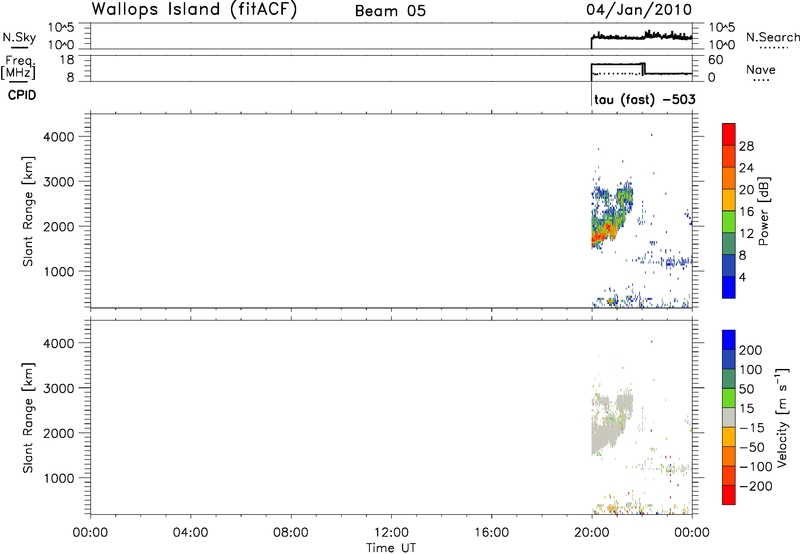This screenshot has height=554, width=800.
Task: Click the "20:00" time tick label
Action: click(591, 533)
